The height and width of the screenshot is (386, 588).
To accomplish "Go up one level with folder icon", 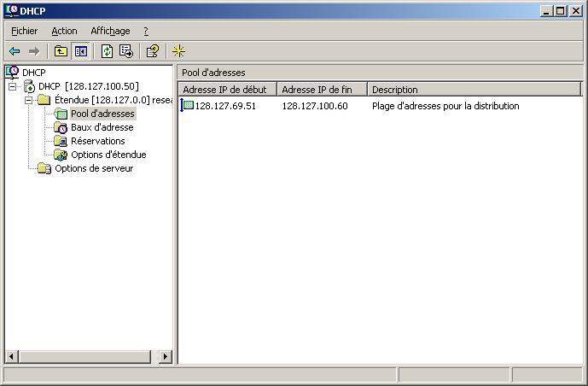I will click(x=61, y=51).
